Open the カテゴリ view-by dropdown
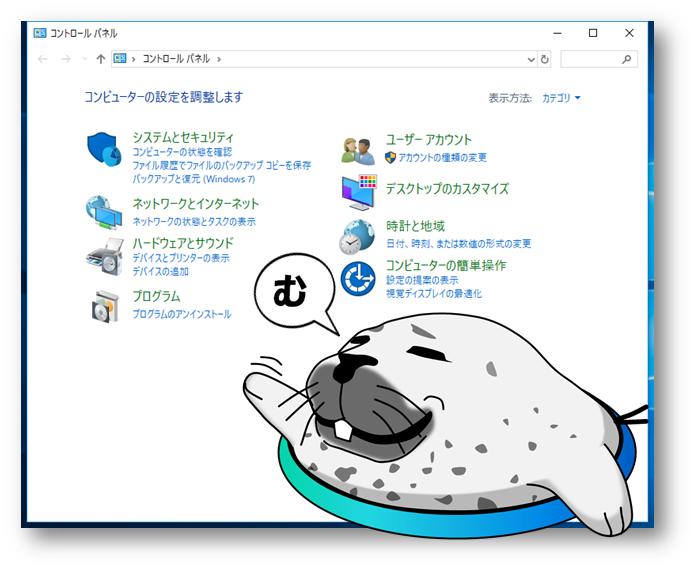This screenshot has width=696, height=570. (561, 98)
